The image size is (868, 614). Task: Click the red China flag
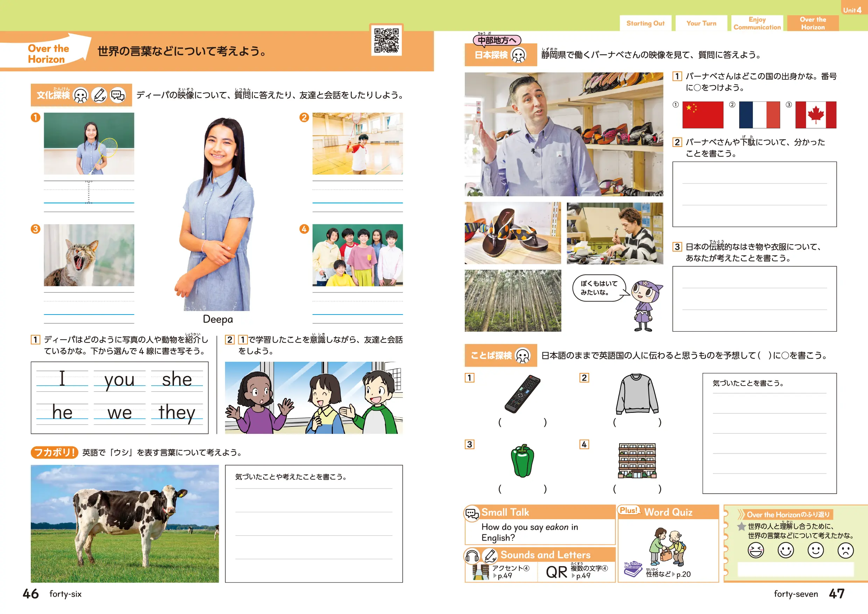(702, 115)
